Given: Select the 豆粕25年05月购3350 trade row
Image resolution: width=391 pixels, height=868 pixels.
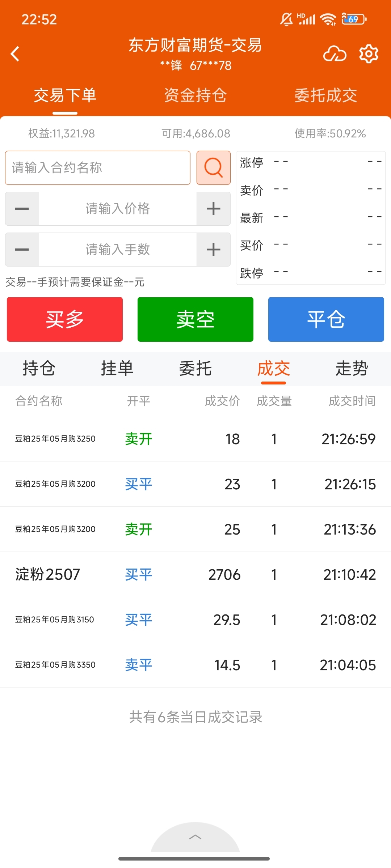Looking at the screenshot, I should pyautogui.click(x=195, y=665).
